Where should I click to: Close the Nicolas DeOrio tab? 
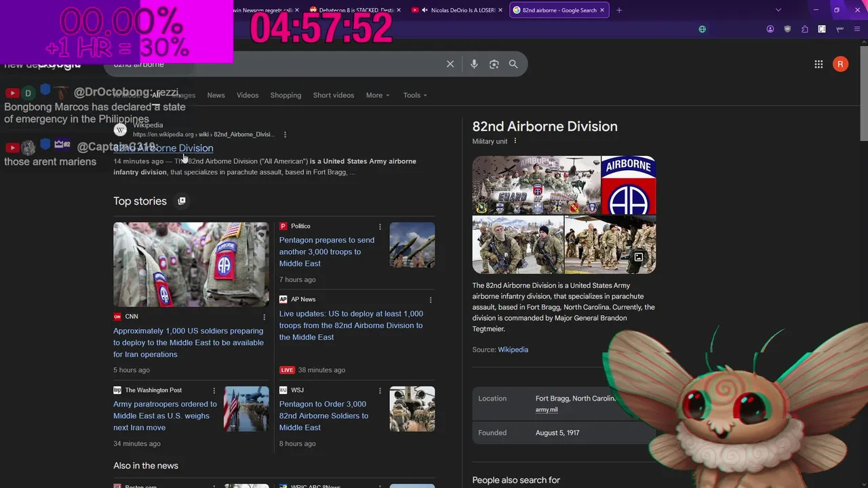point(500,10)
